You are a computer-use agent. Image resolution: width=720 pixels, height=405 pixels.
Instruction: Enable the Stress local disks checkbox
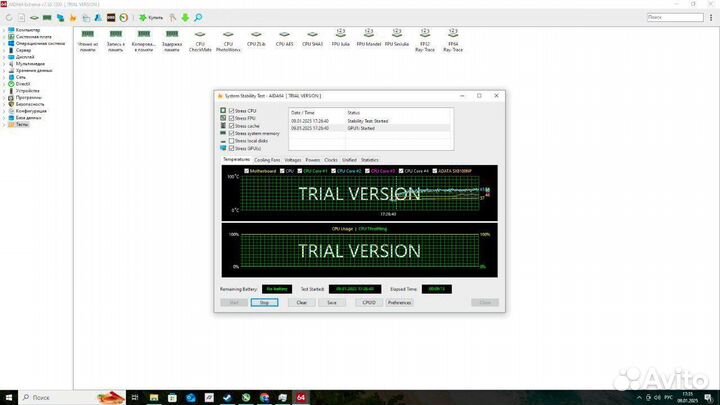point(232,141)
